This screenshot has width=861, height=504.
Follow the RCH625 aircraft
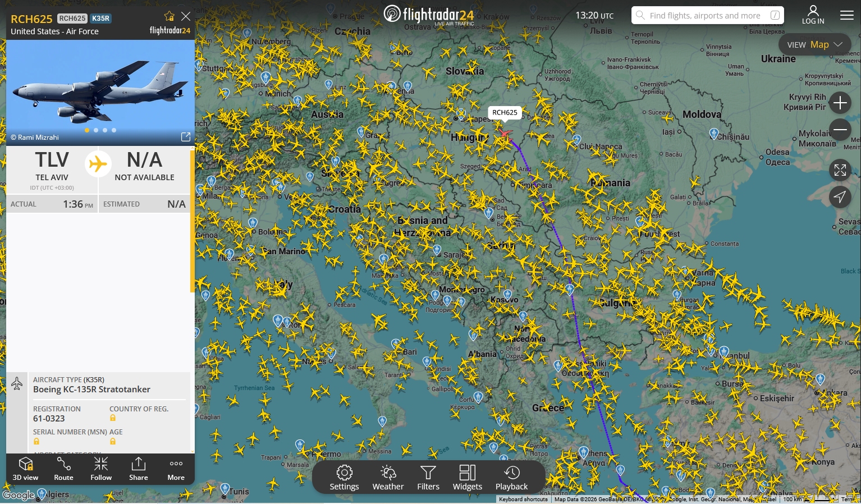coord(101,469)
